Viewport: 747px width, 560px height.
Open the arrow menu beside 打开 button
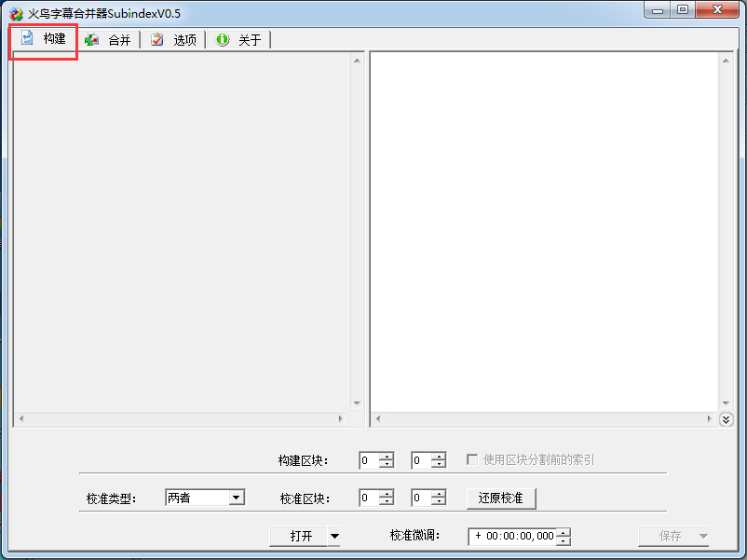point(335,536)
